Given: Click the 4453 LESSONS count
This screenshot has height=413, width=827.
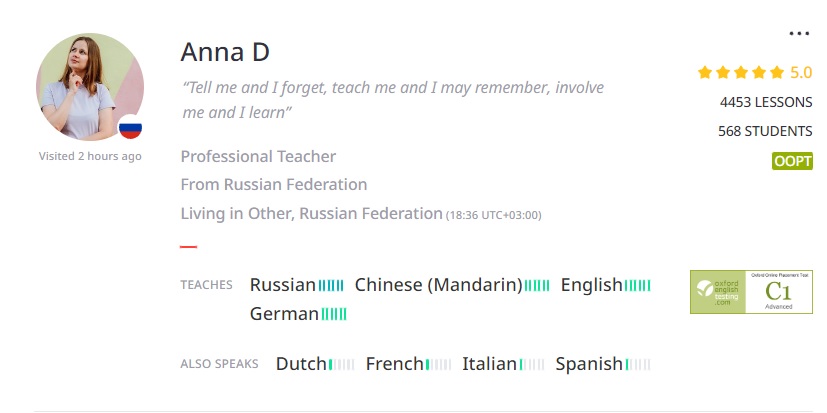Looking at the screenshot, I should pos(765,102).
